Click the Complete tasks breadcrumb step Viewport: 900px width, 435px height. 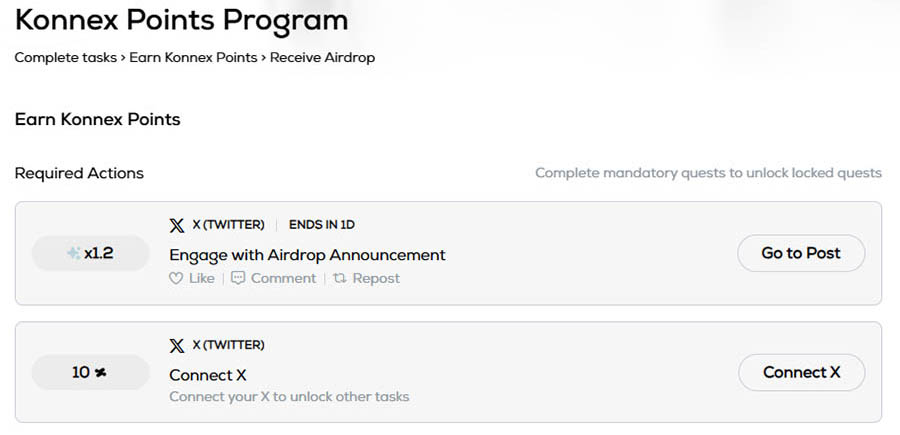65,57
